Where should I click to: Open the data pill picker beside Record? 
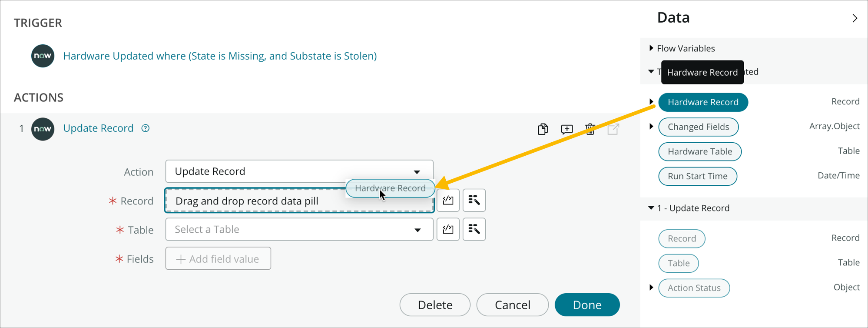474,200
